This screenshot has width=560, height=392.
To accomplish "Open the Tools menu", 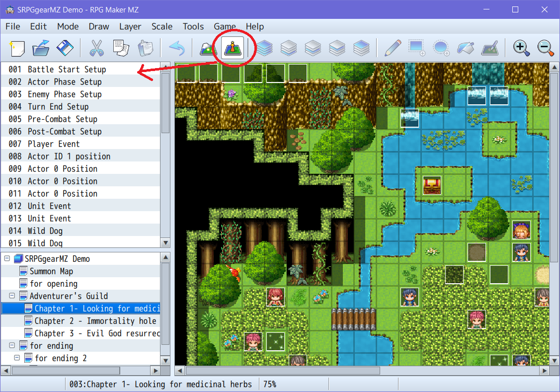I will click(x=193, y=26).
